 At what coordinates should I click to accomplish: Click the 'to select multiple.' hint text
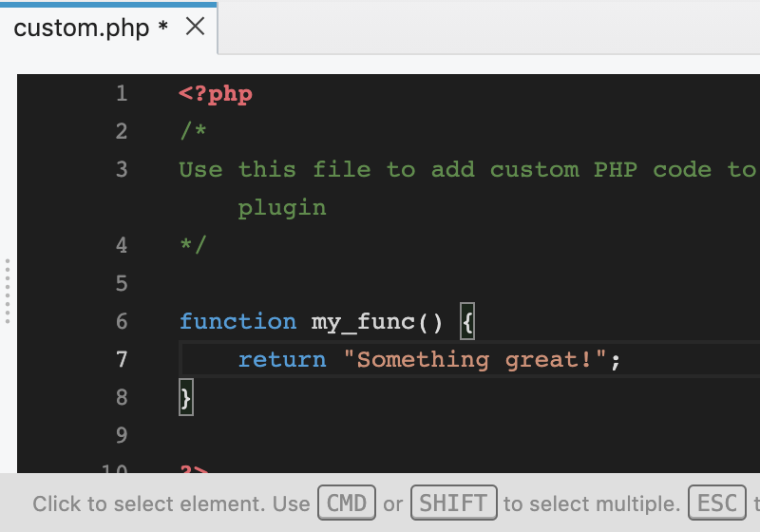coord(592,503)
